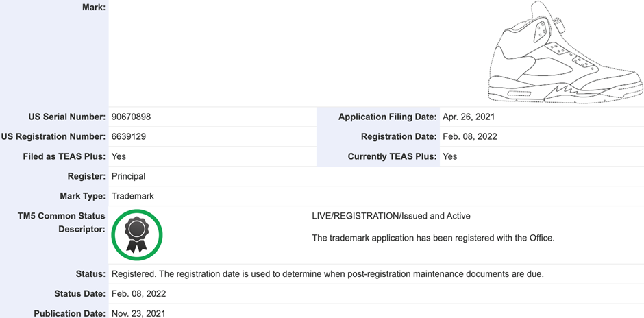This screenshot has width=644, height=318.
Task: Click the Status description beginning with Registered
Action: (327, 274)
